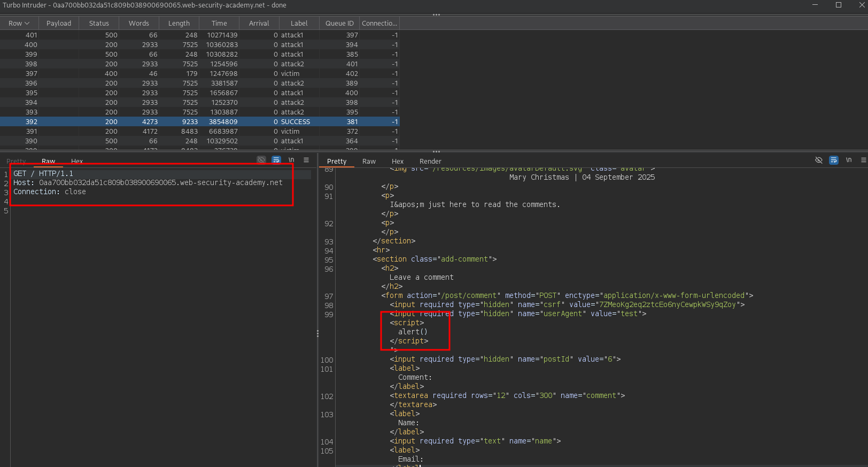Select the SUCCESS result row 392
868x467 pixels.
click(x=199, y=121)
